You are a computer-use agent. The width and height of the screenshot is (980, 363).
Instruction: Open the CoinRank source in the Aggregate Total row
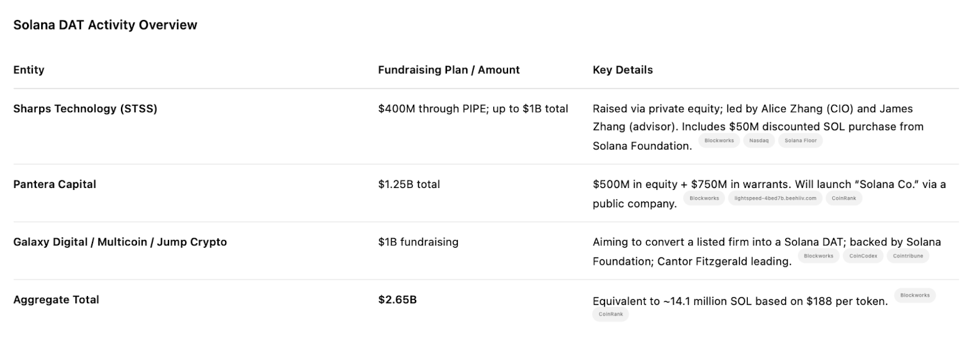[610, 315]
